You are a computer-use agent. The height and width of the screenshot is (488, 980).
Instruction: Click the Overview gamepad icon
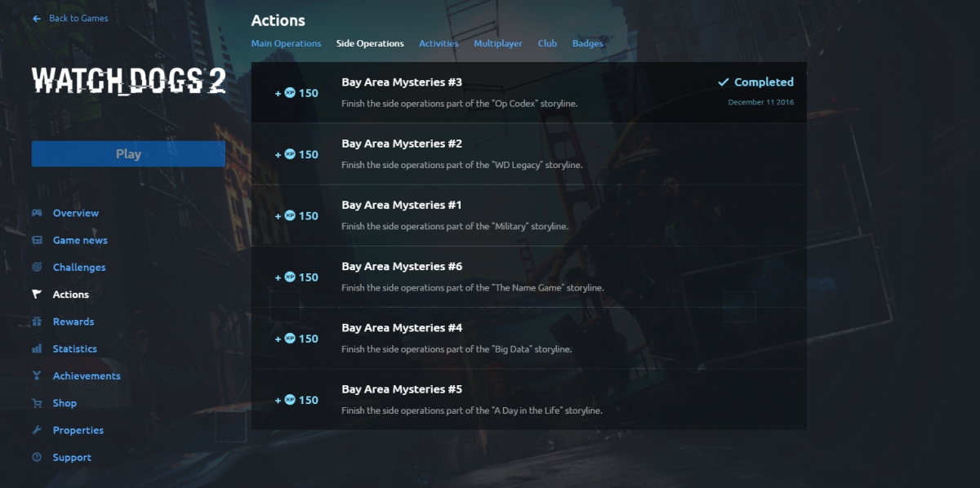37,213
